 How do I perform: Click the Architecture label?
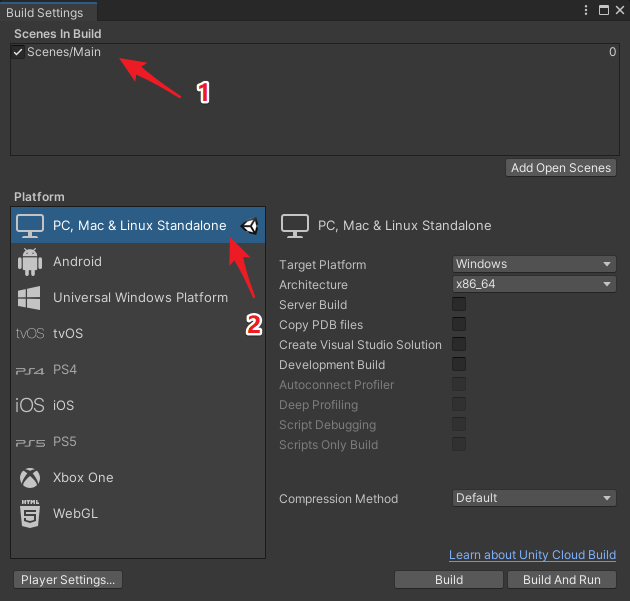click(313, 285)
